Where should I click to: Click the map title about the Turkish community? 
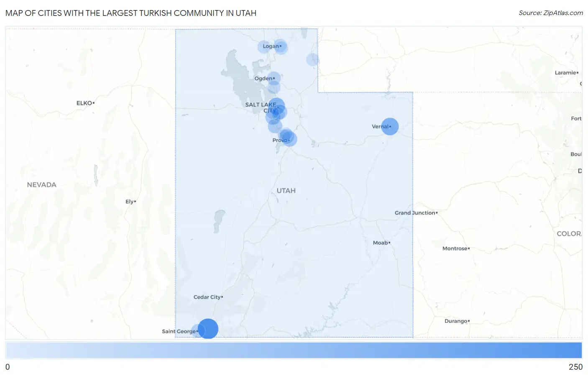tap(131, 13)
